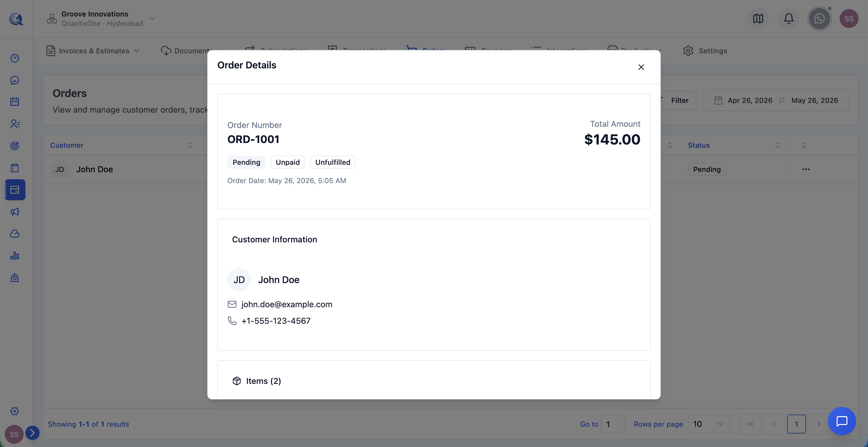The width and height of the screenshot is (868, 447).
Task: Open the bar chart analytics sidebar icon
Action: 14,256
